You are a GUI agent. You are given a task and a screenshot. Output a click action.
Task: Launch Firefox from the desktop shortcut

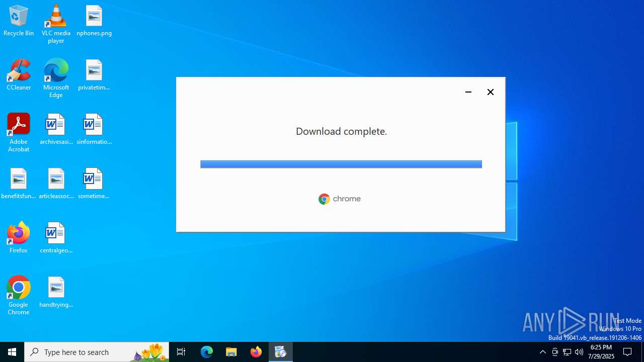[x=19, y=237]
